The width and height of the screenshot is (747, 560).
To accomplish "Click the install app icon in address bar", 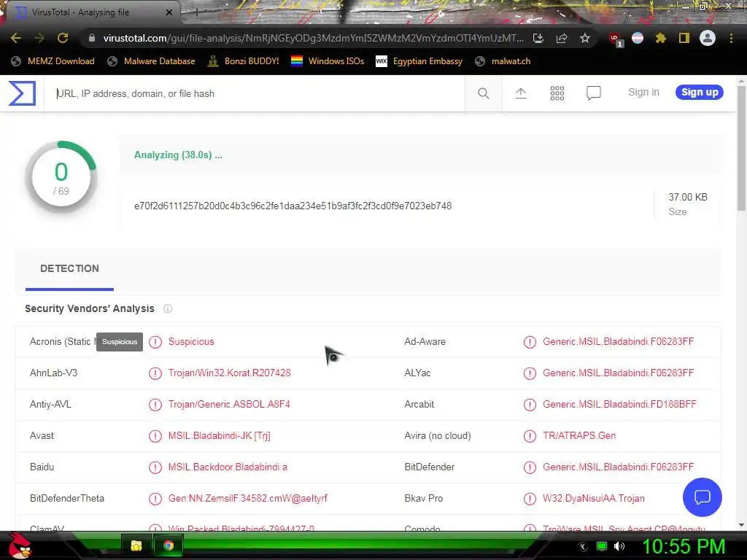I will tap(538, 38).
